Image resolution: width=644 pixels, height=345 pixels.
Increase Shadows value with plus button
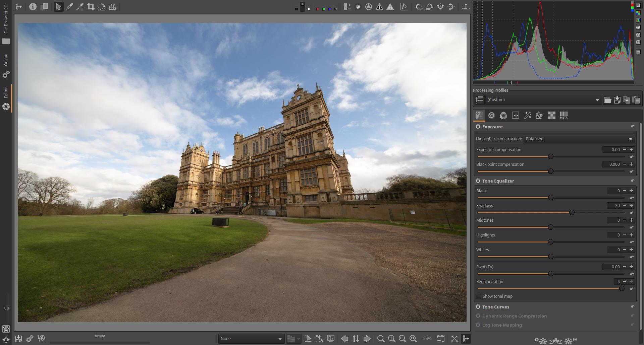tap(631, 205)
